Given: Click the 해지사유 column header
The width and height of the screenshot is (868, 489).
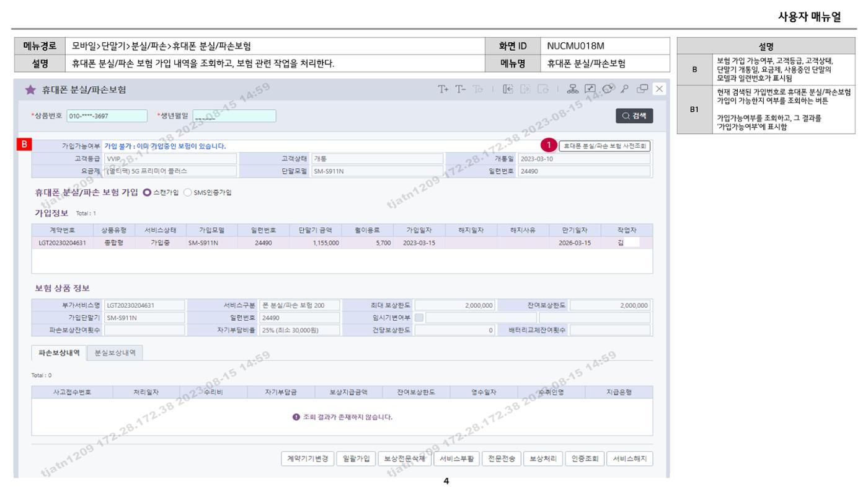Looking at the screenshot, I should point(523,230).
